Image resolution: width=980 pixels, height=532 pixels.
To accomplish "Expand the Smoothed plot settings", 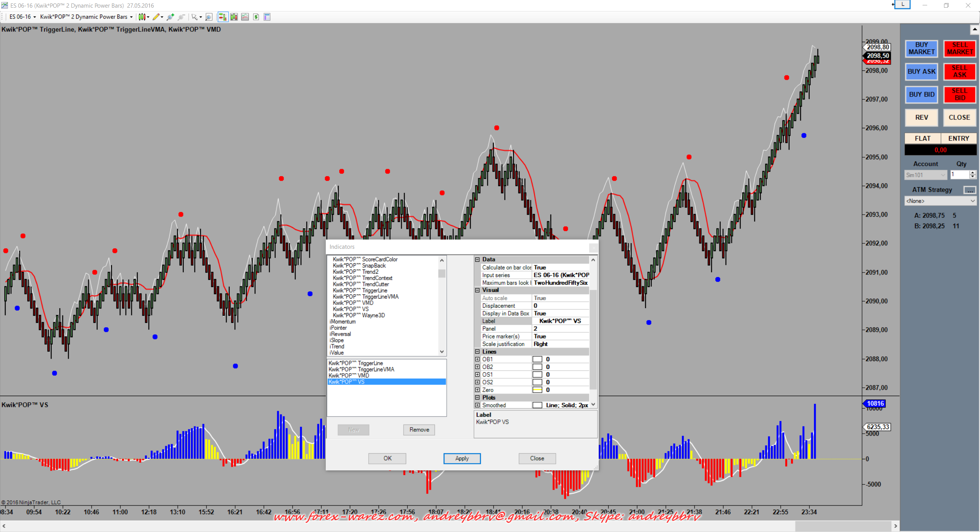I will click(477, 405).
